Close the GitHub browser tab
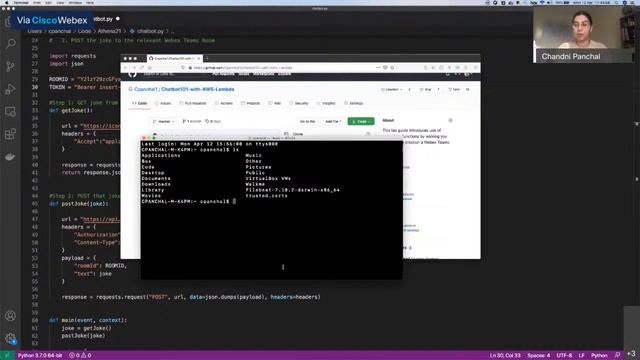The width and height of the screenshot is (640, 360). (x=199, y=58)
